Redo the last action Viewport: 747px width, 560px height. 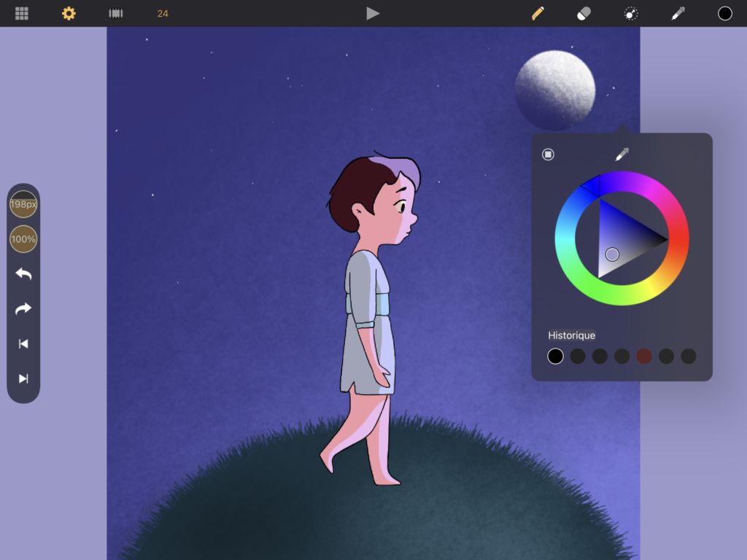23,308
